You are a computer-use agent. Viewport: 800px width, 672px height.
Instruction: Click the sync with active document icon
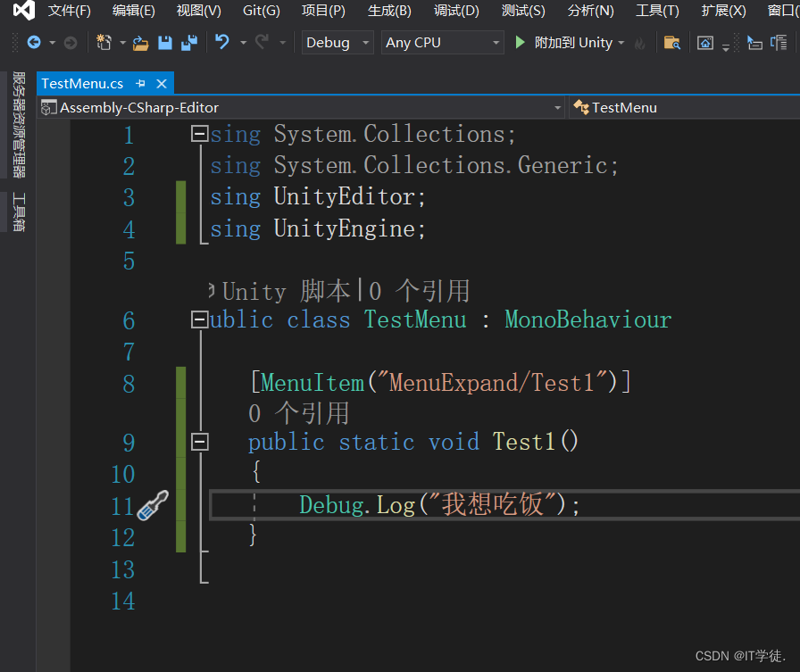778,42
